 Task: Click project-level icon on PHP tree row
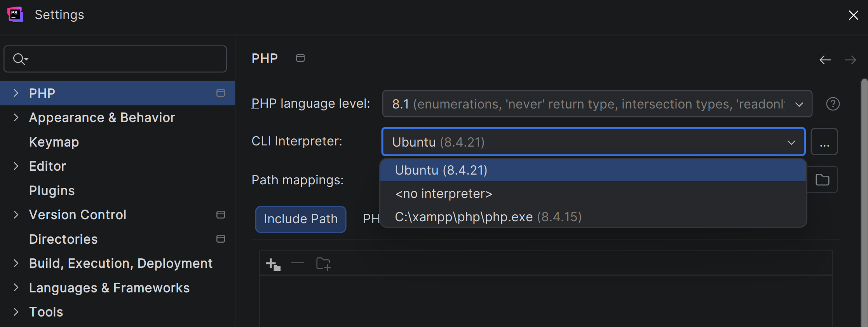pos(221,93)
